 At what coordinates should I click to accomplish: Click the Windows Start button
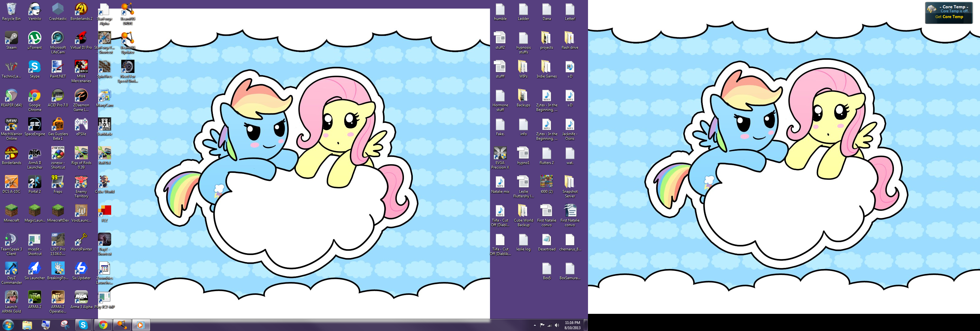pos(8,325)
